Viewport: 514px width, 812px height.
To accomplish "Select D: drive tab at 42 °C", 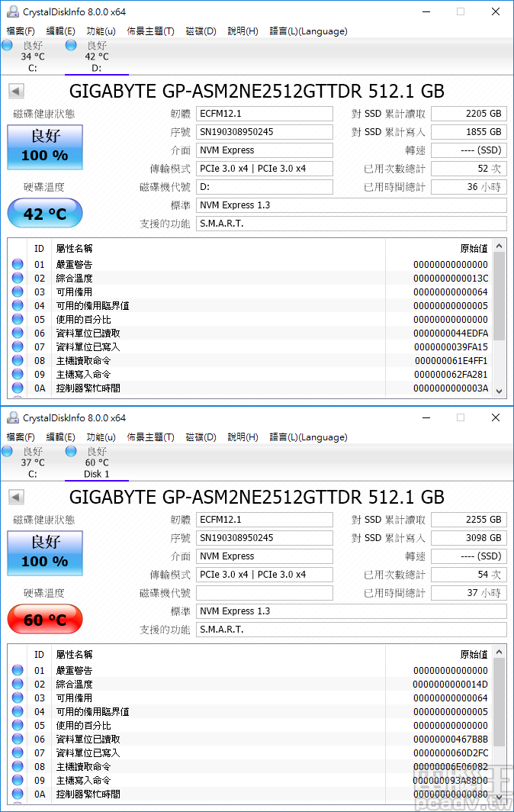I will point(96,56).
